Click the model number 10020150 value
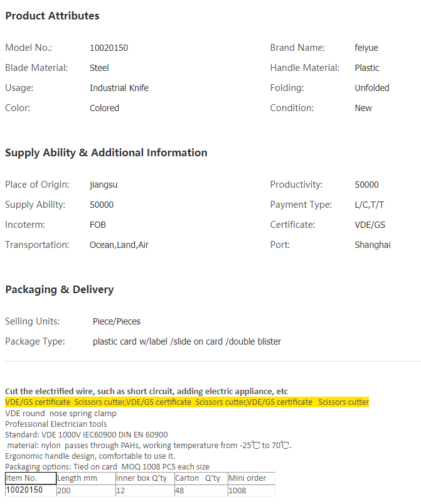The height and width of the screenshot is (504, 421). tap(109, 48)
